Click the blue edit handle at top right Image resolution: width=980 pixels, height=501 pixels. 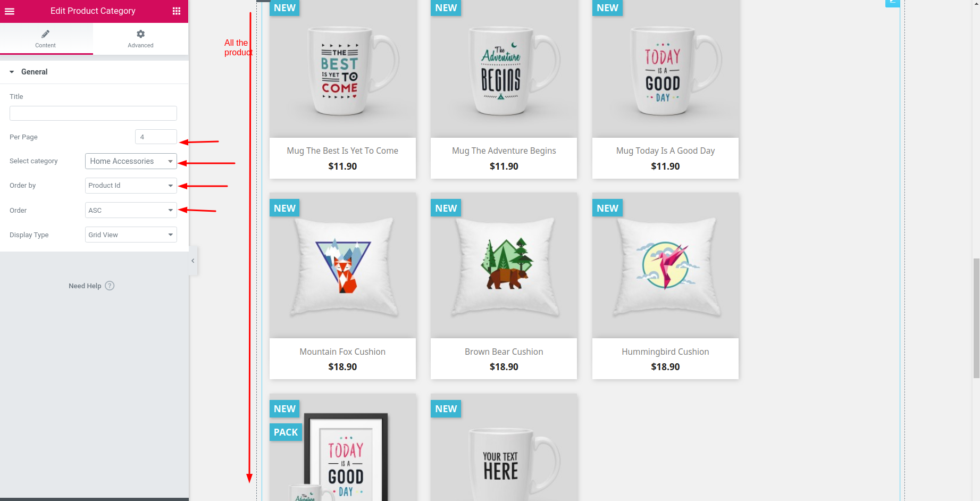coord(892,3)
